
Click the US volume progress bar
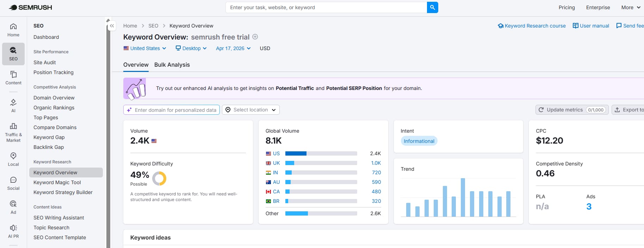(321, 153)
